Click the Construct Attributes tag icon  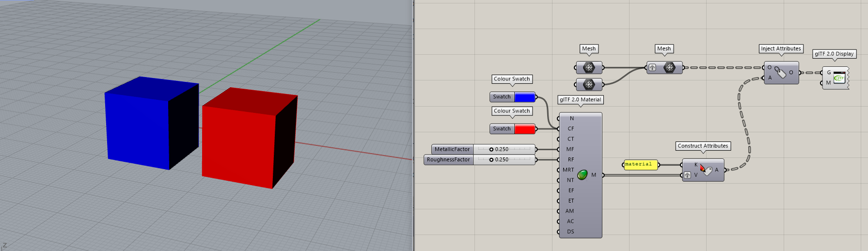pyautogui.click(x=706, y=170)
